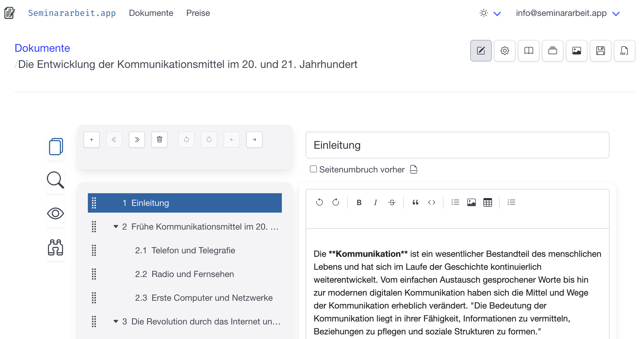Open the images gallery icon in header
The width and height of the screenshot is (644, 339).
click(577, 51)
